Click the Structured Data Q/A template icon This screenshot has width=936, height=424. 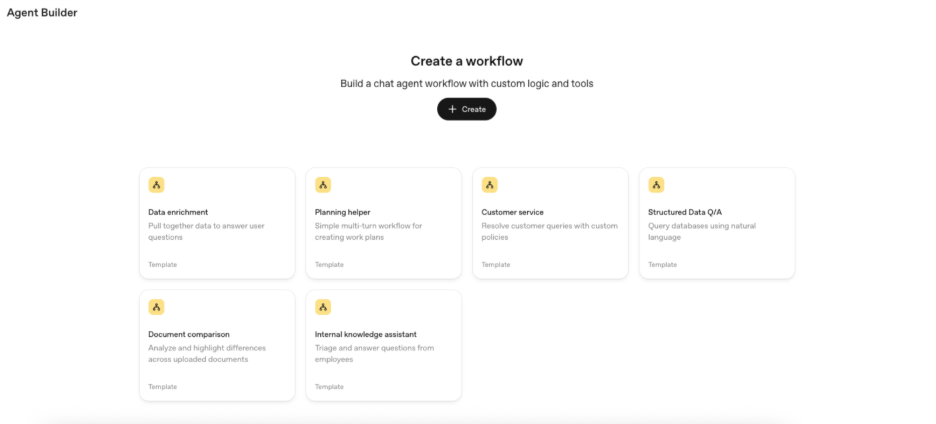pos(656,185)
